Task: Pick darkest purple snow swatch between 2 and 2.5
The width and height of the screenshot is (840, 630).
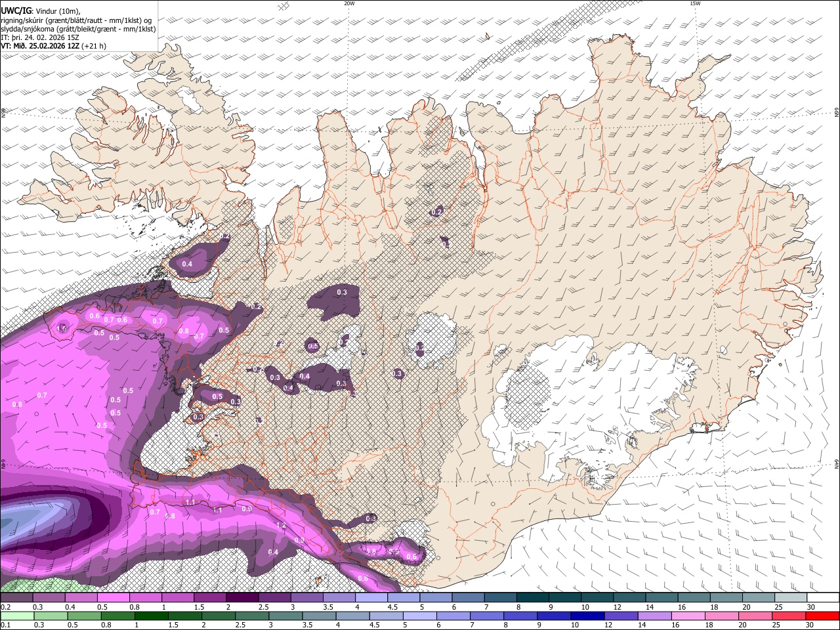Action: (x=242, y=598)
